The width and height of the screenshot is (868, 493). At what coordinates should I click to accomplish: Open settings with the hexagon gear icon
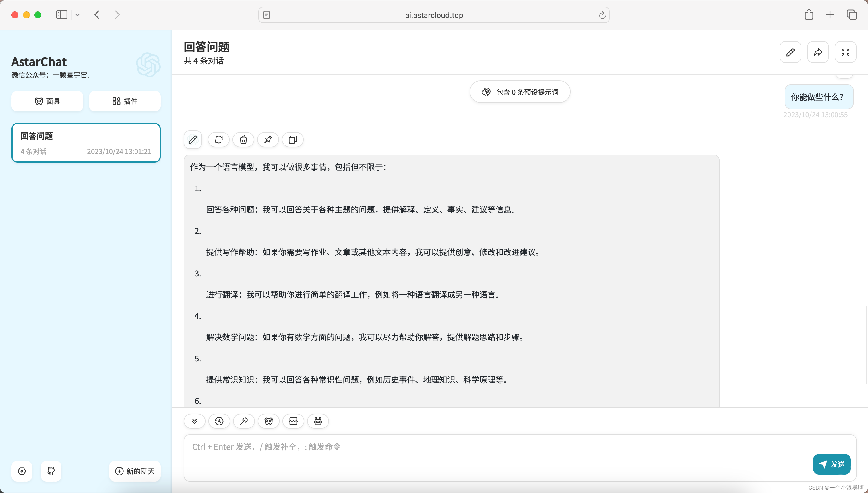tap(22, 471)
